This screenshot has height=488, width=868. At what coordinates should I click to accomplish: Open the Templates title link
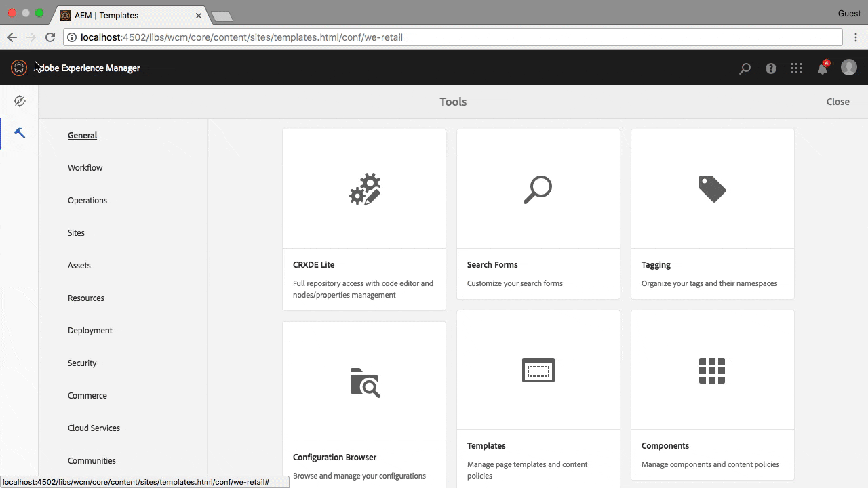(x=486, y=446)
